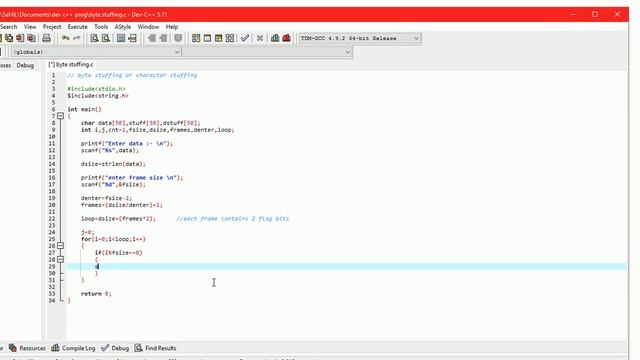Open the Find Results bottom tab
The image size is (640, 360).
156,348
